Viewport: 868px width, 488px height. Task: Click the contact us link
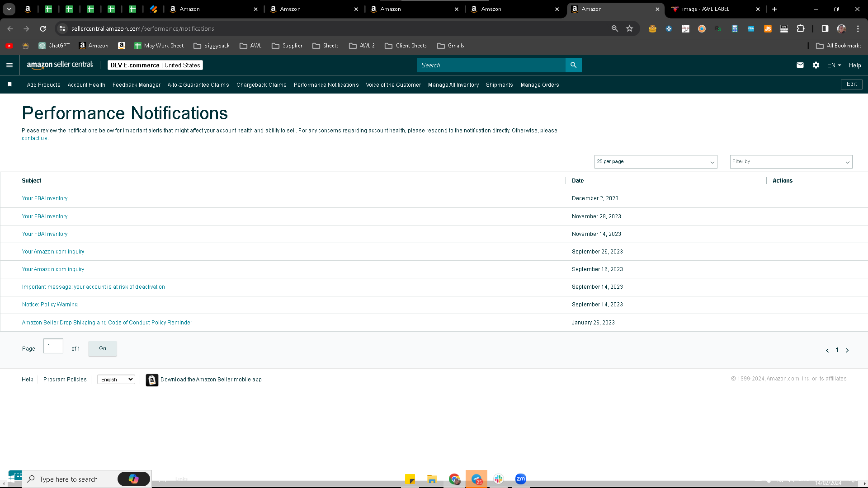pyautogui.click(x=34, y=138)
